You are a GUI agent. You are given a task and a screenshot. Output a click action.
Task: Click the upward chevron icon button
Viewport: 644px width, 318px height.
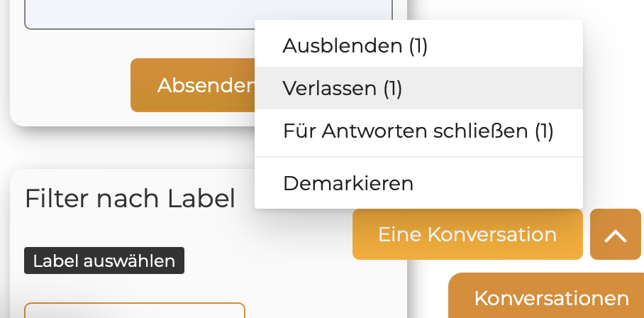(x=615, y=234)
